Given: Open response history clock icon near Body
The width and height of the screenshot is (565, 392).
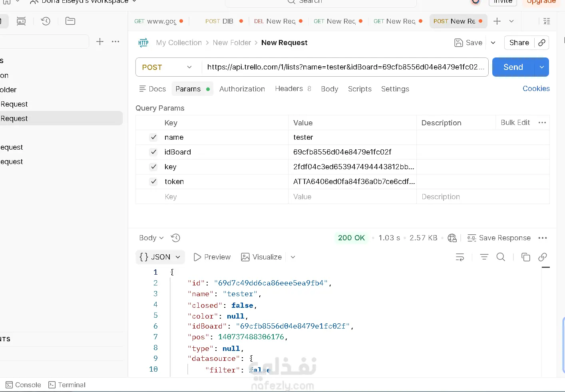Looking at the screenshot, I should pyautogui.click(x=175, y=238).
